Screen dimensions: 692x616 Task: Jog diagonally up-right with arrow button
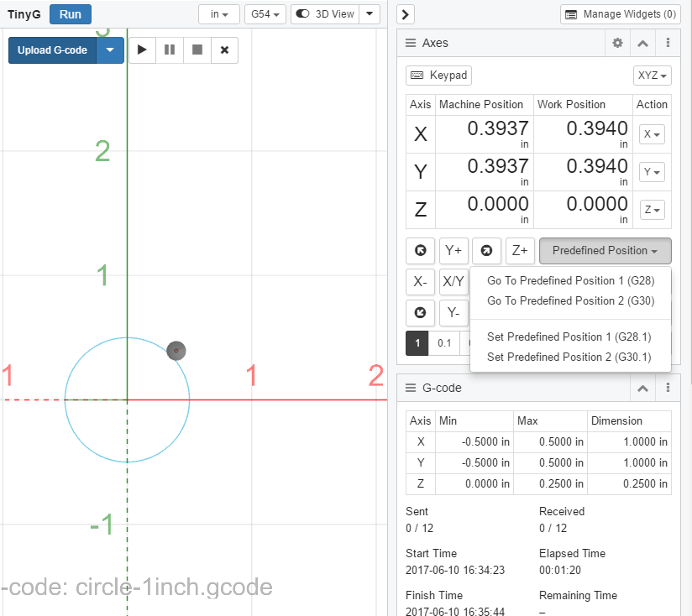tap(485, 250)
